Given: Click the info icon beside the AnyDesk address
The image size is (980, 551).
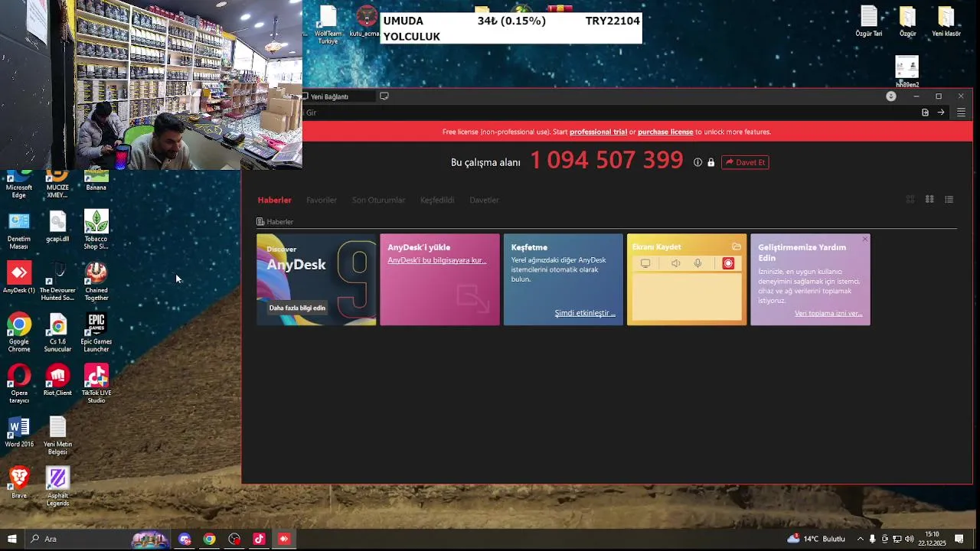Looking at the screenshot, I should click(x=697, y=162).
